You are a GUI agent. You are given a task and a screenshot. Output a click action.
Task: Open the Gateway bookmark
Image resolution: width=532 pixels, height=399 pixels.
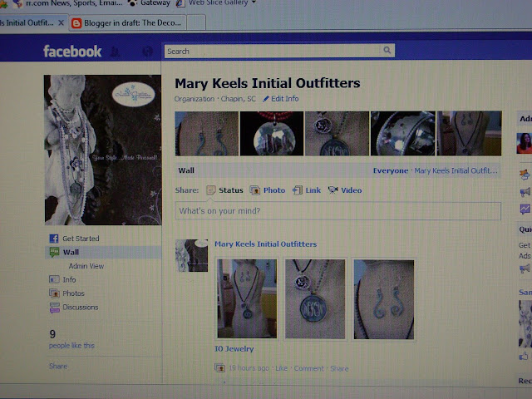[150, 2]
